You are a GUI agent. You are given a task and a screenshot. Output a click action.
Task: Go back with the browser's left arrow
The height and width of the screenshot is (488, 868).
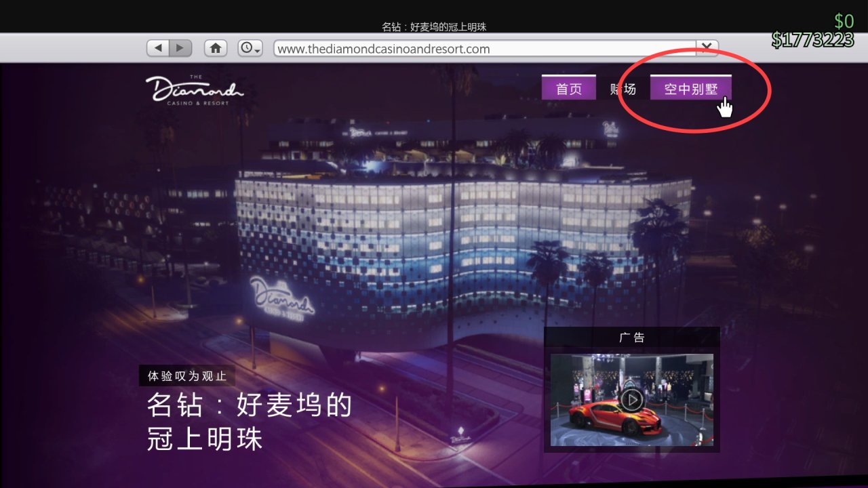click(159, 48)
